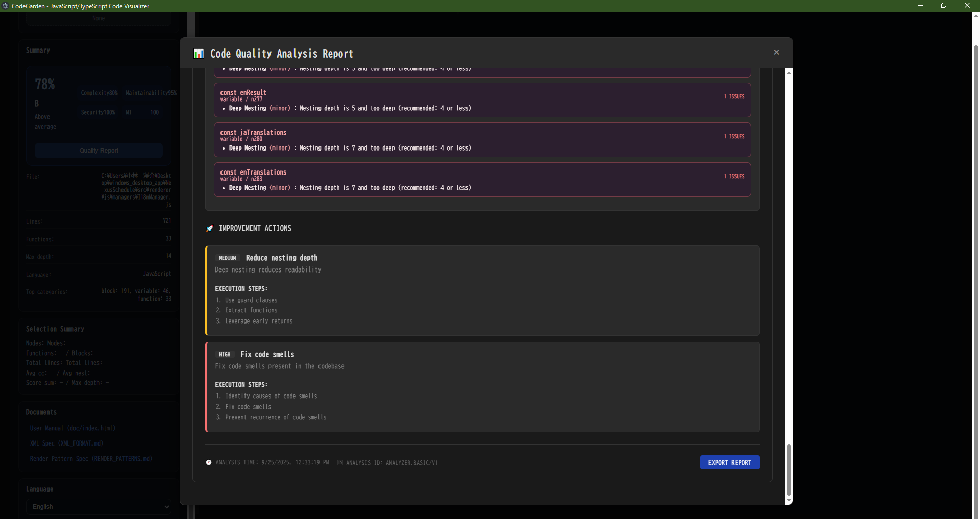Image resolution: width=980 pixels, height=519 pixels.
Task: Open the Quality Report from Summary panel
Action: click(99, 151)
